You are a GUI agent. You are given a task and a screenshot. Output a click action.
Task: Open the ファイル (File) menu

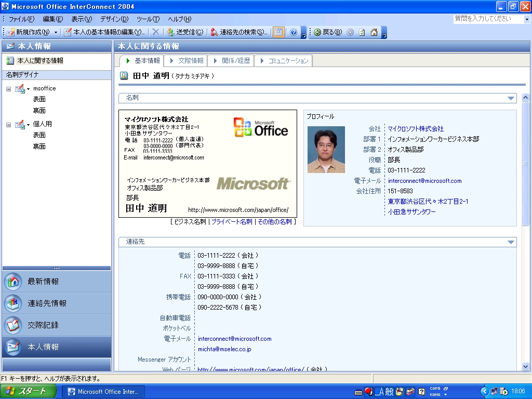21,19
